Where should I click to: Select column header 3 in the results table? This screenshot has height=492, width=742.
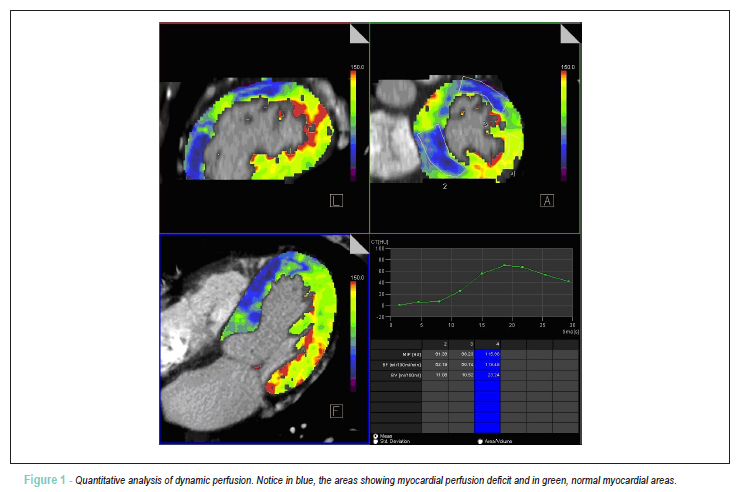coord(461,344)
